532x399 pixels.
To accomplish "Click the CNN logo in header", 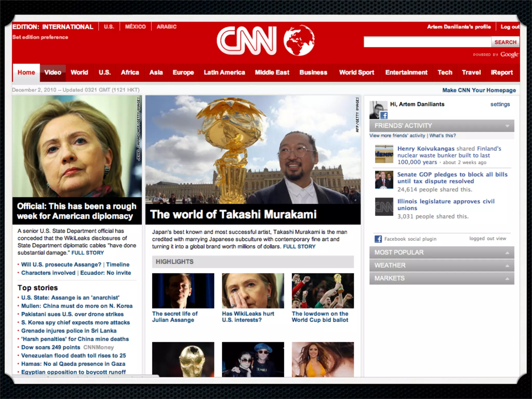I will click(x=247, y=41).
